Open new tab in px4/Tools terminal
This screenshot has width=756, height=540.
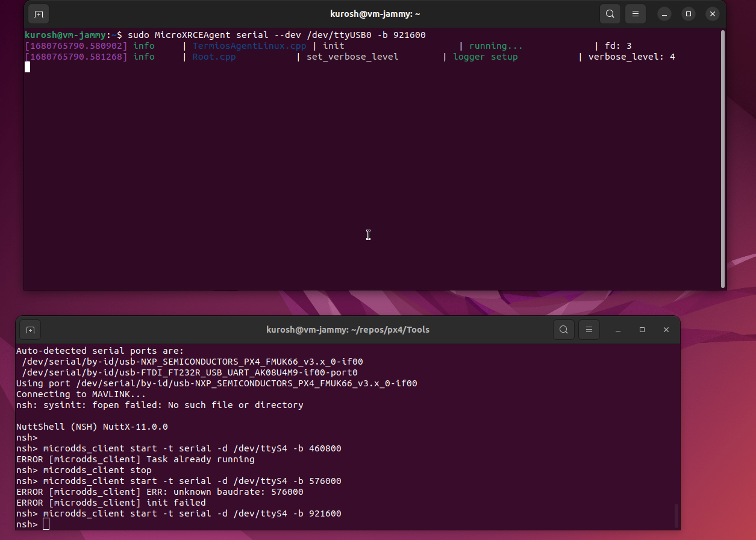tap(30, 330)
